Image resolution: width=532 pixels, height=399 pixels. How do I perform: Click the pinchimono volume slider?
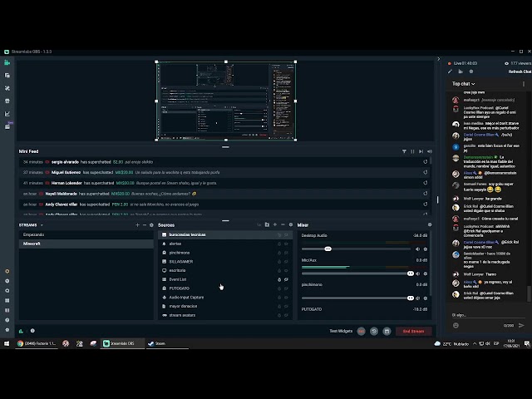click(x=357, y=298)
